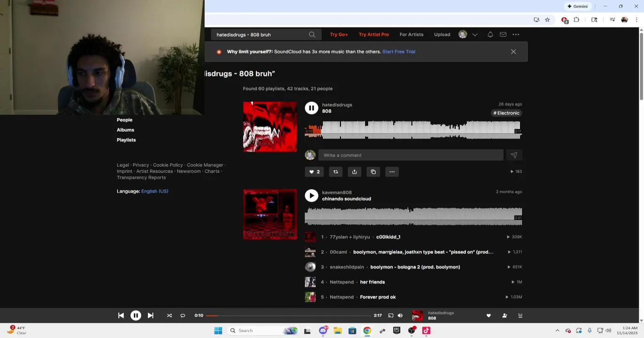Dismiss the Why limit yourself banner

(513, 52)
